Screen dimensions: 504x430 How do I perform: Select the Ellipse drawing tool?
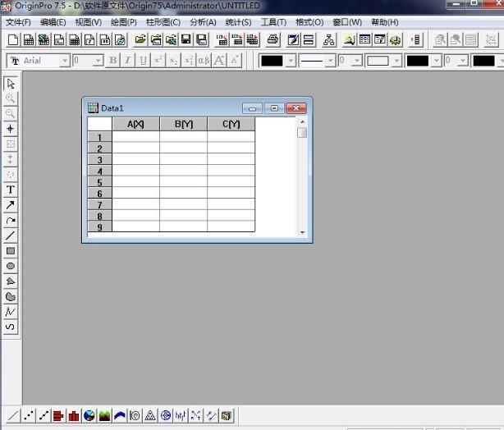pos(11,266)
